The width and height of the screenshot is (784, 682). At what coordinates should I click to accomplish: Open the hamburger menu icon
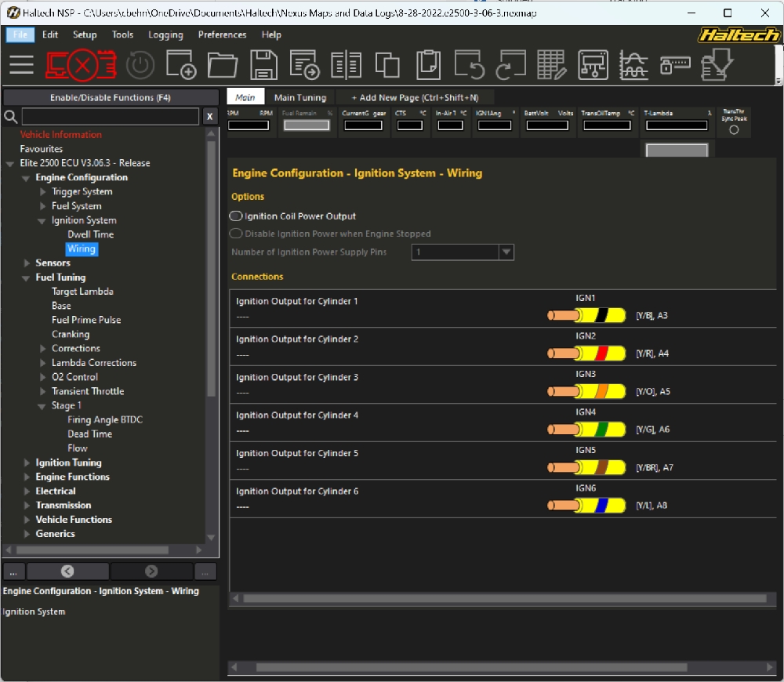pos(21,64)
